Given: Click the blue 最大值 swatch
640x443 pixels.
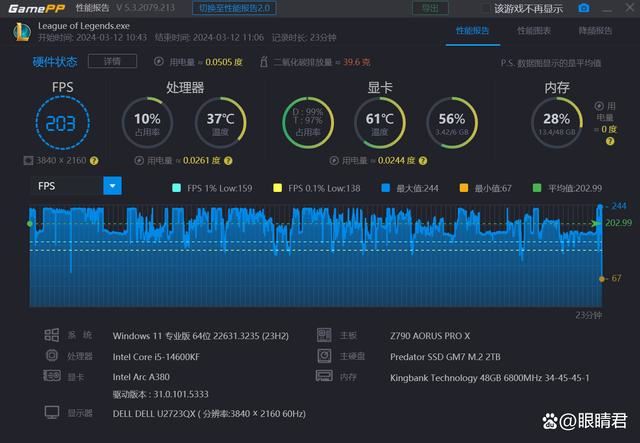Looking at the screenshot, I should [385, 188].
